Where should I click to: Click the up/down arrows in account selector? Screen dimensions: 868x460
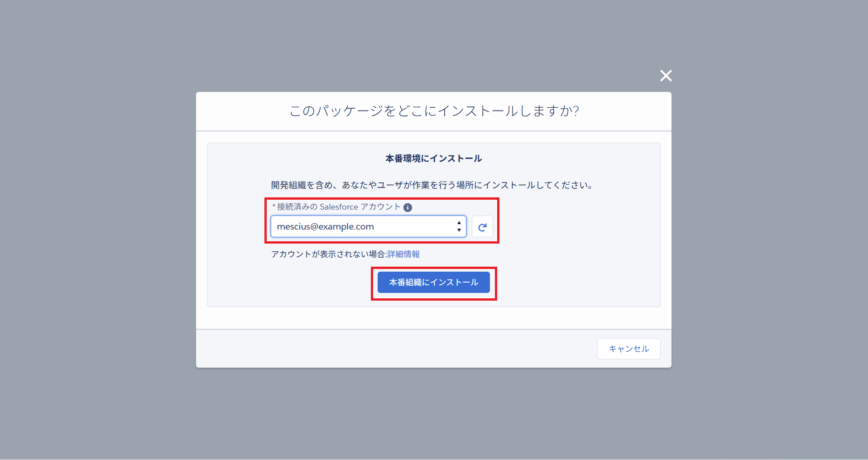coord(459,227)
